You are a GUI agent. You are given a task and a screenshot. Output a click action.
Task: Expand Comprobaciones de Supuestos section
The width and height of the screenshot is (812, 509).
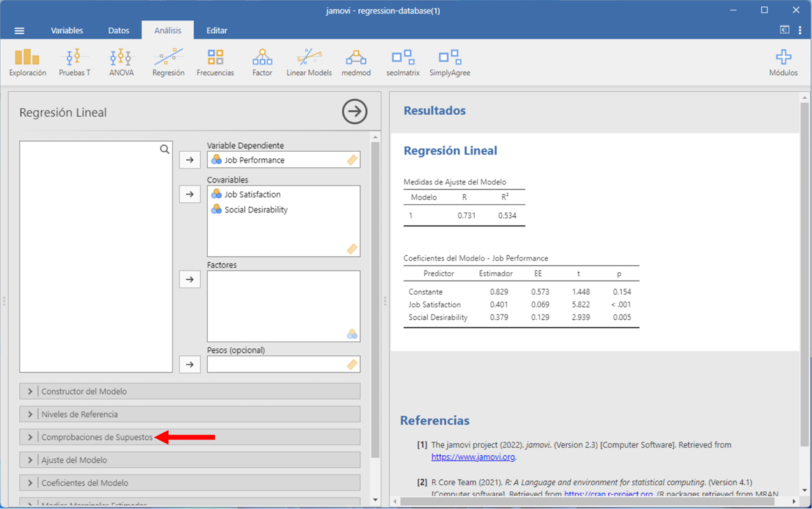[97, 438]
